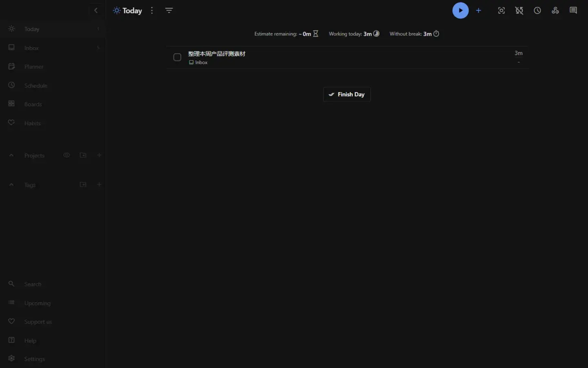Open Settings via the gear entry
588x368 pixels.
(53, 359)
